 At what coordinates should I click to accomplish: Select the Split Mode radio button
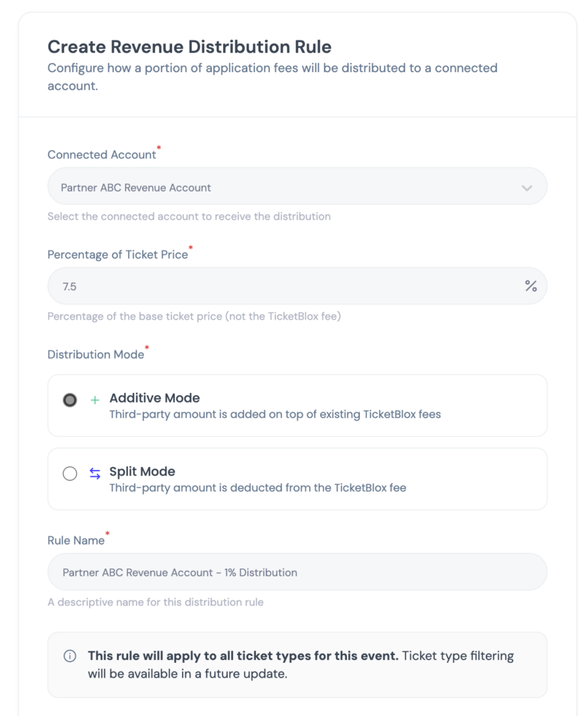(70, 473)
